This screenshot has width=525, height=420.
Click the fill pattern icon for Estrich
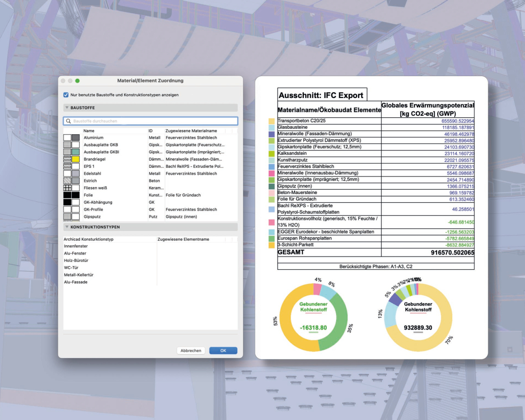(67, 180)
